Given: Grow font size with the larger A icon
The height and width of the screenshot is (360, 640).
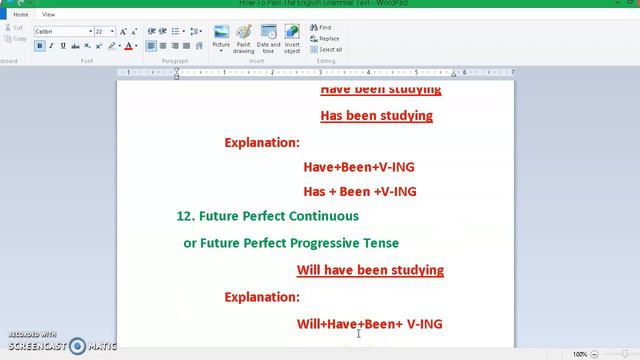Looking at the screenshot, I should [123, 31].
